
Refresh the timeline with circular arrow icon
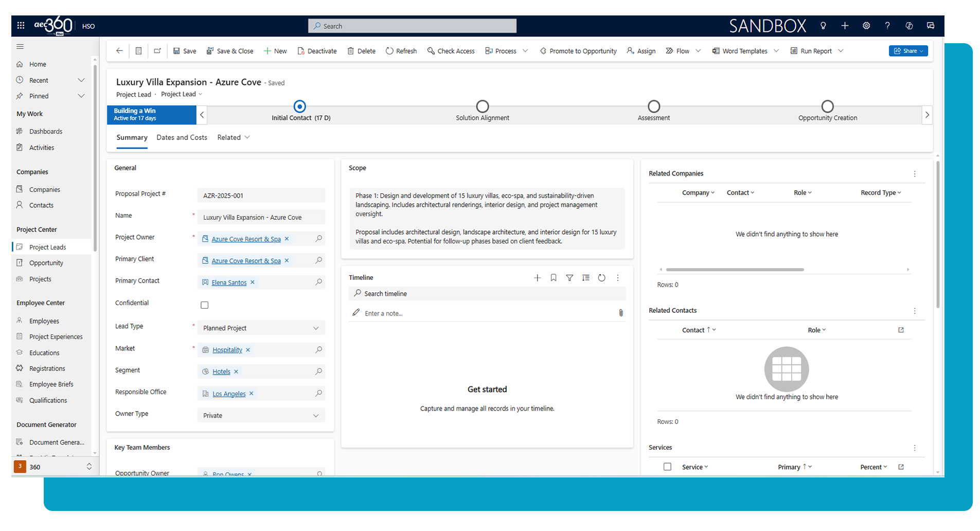pos(601,278)
